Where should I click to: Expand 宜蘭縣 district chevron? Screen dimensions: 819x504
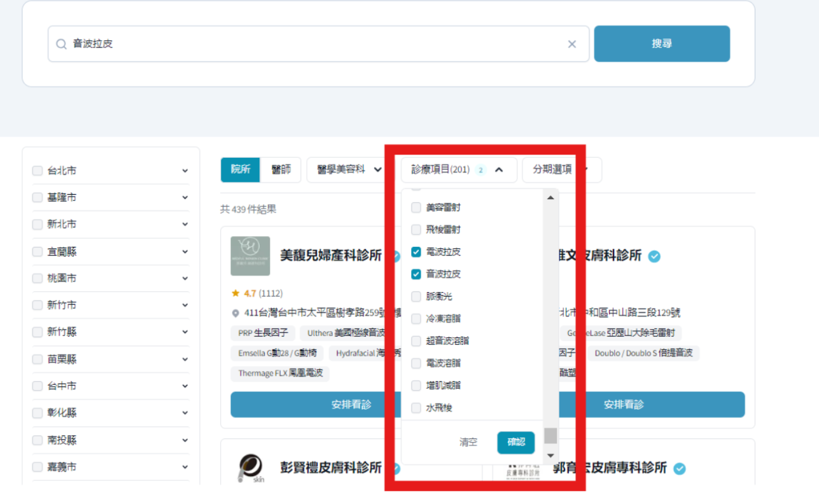click(x=185, y=251)
